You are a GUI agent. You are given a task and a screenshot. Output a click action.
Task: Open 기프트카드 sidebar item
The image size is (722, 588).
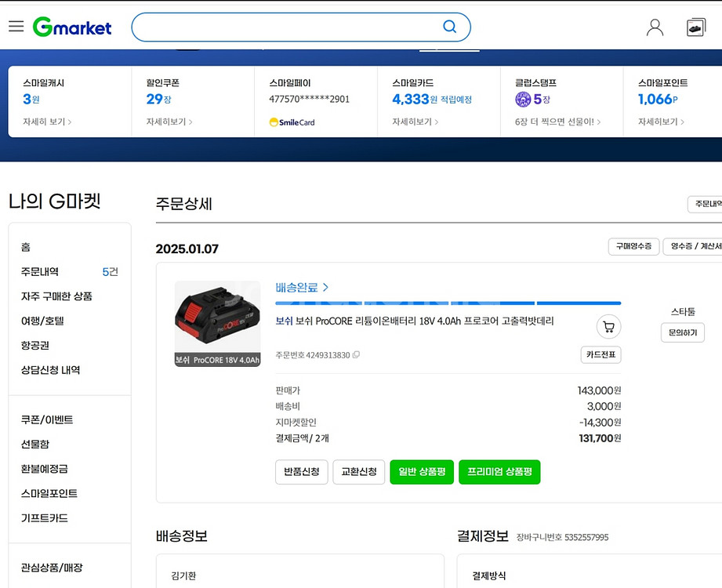[x=44, y=518]
